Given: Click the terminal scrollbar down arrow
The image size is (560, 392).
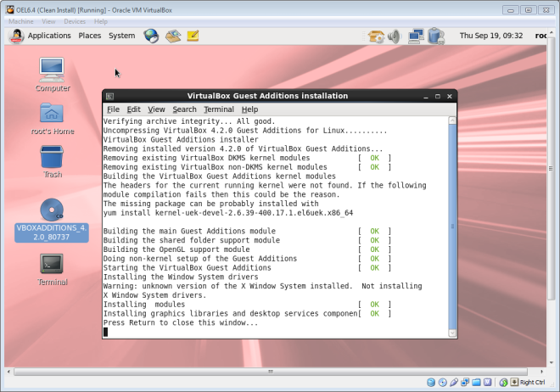Looking at the screenshot, I should (452, 333).
